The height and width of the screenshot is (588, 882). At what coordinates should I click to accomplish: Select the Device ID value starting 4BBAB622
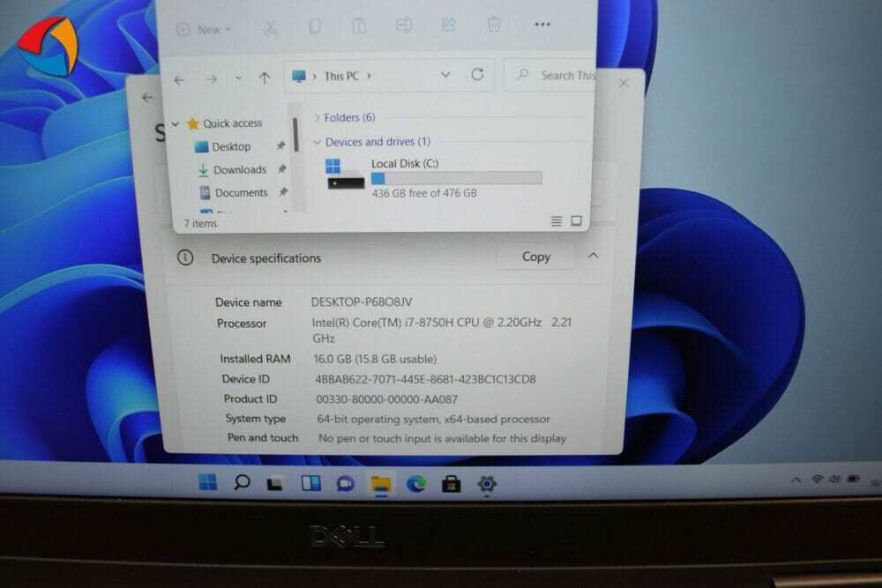425,379
